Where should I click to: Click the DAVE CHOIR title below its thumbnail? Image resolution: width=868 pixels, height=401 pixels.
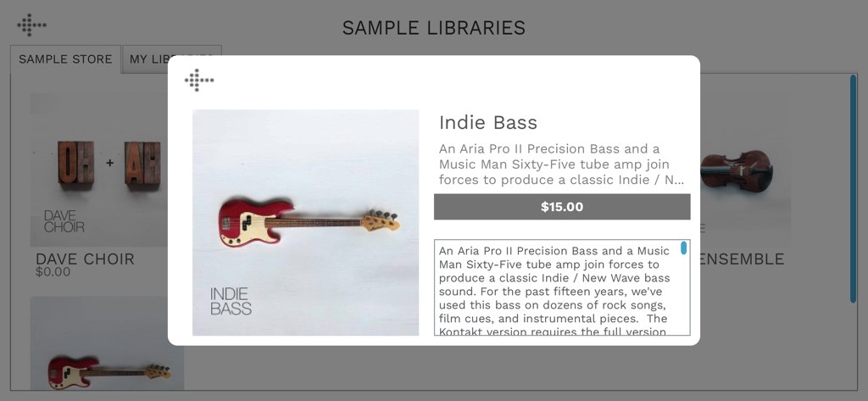point(85,259)
